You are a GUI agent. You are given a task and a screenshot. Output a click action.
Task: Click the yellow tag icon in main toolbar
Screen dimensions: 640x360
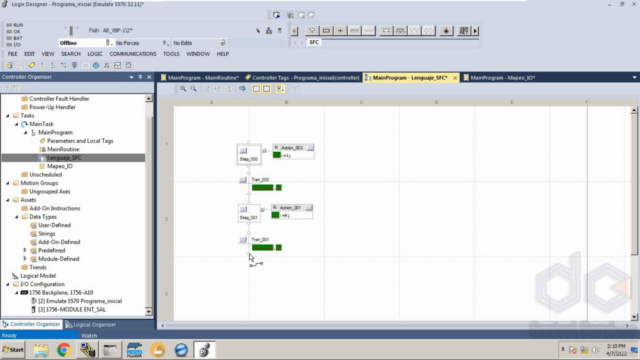pos(31,65)
